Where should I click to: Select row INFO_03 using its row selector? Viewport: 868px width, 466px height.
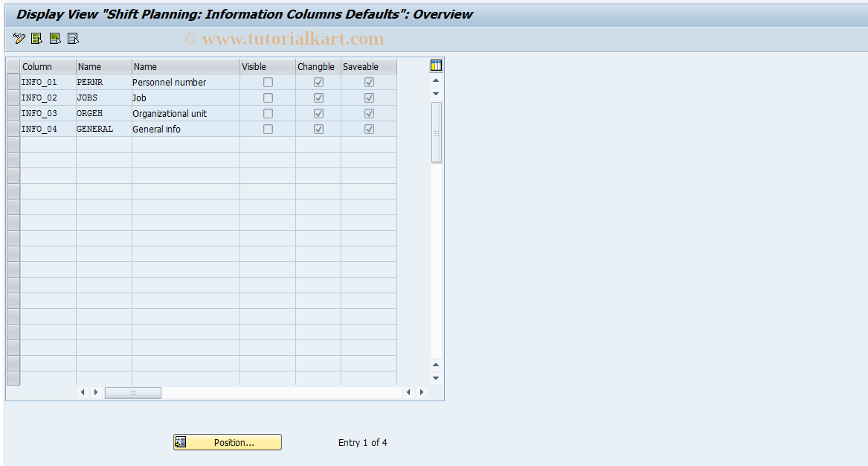tap(13, 114)
